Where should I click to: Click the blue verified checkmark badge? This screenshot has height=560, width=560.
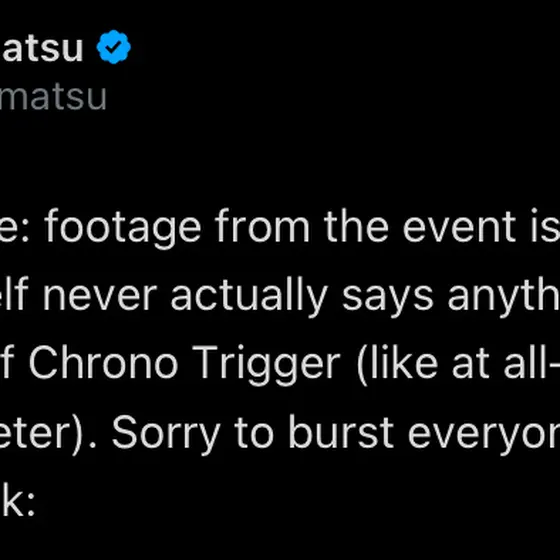click(x=114, y=47)
